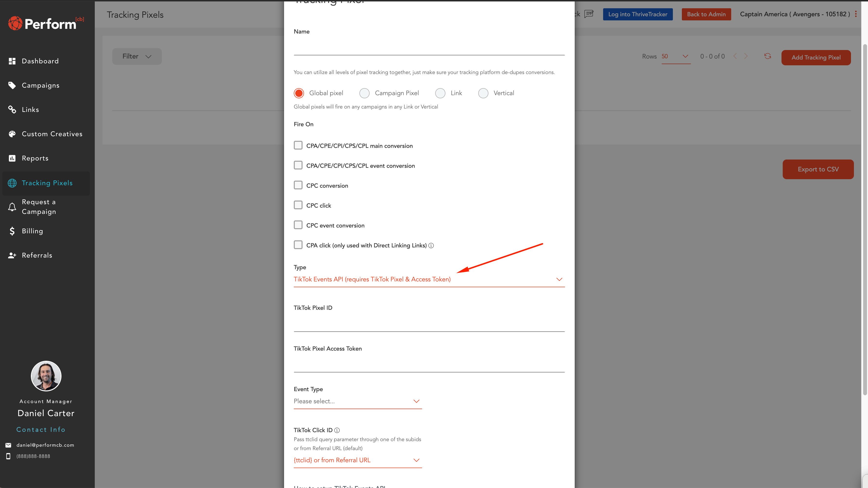This screenshot has width=868, height=488.
Task: Open the three-dot account menu
Action: pos(856,14)
